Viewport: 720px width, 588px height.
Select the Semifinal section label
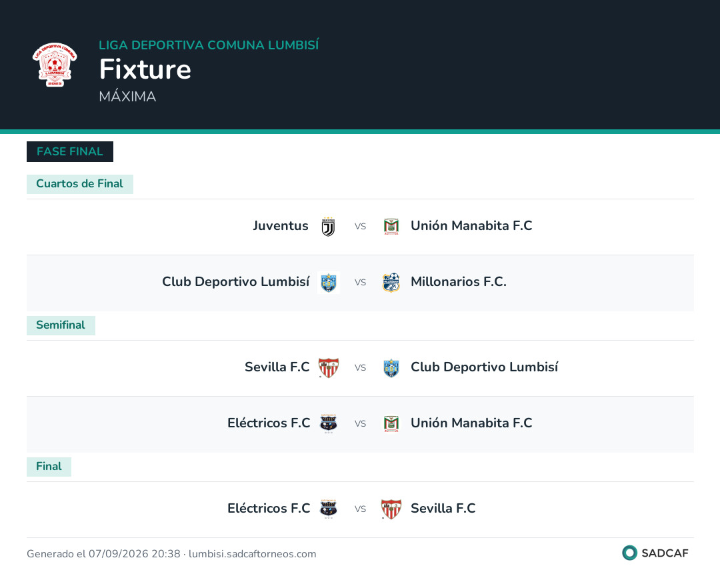coord(61,325)
